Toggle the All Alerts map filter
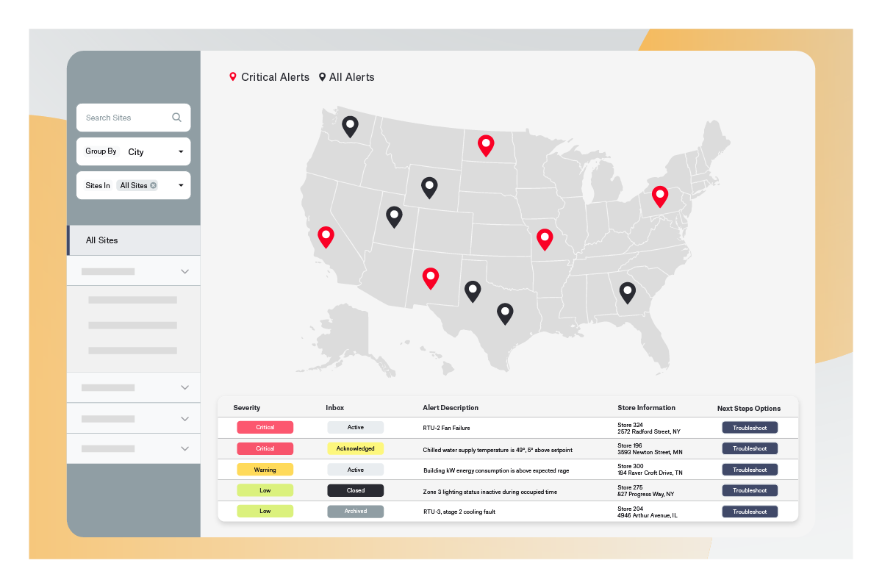The width and height of the screenshot is (882, 588). (346, 76)
